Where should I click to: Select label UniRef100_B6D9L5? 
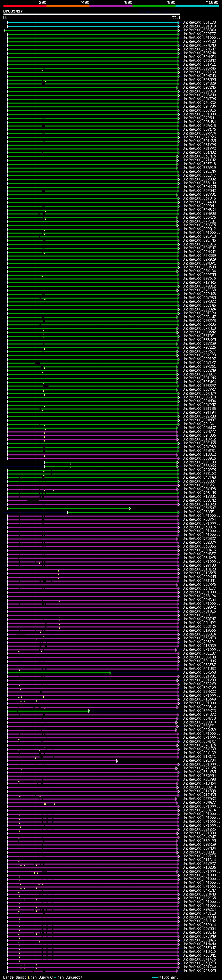[199, 459]
